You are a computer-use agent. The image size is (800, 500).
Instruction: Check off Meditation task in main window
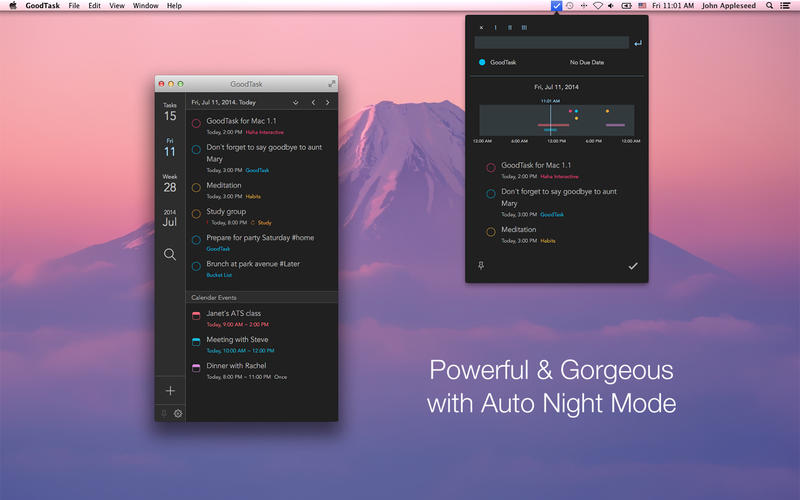tap(196, 187)
